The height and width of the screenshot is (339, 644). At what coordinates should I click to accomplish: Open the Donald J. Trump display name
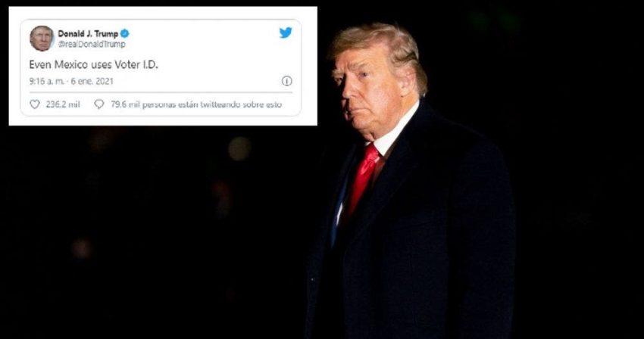coord(88,33)
